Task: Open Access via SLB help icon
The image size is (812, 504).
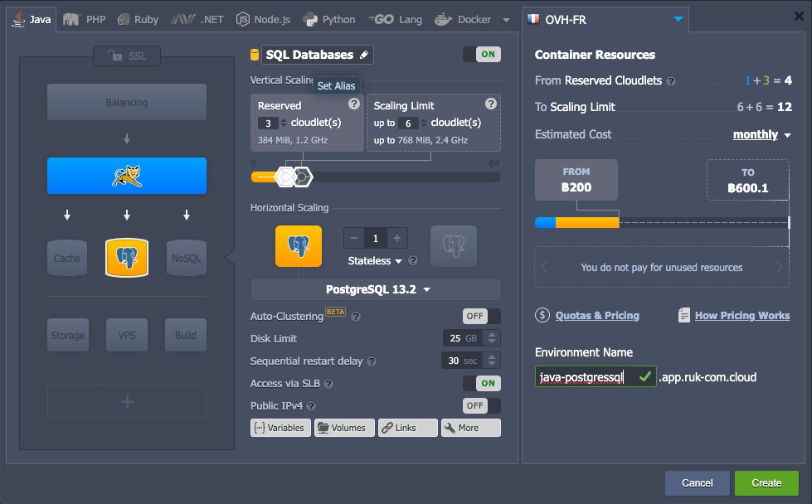Action: (x=328, y=384)
